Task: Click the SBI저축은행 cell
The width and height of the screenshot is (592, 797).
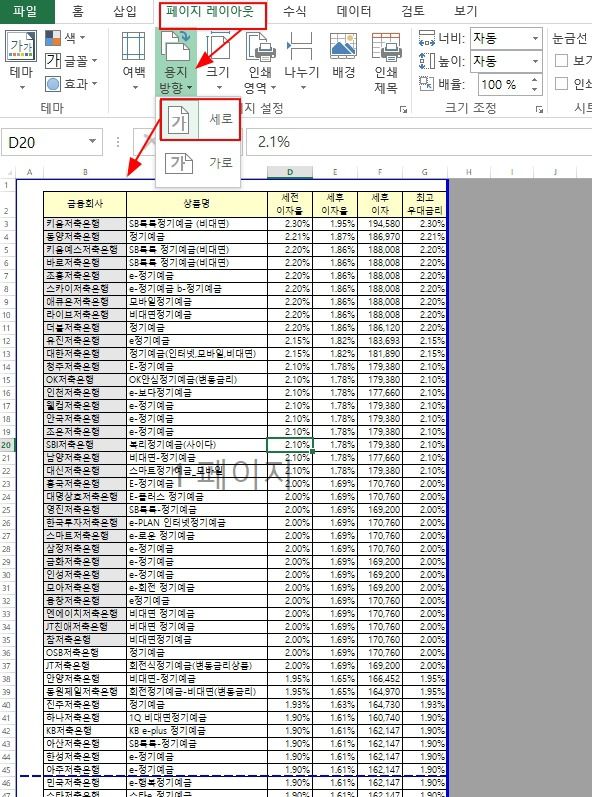Action: (85, 445)
